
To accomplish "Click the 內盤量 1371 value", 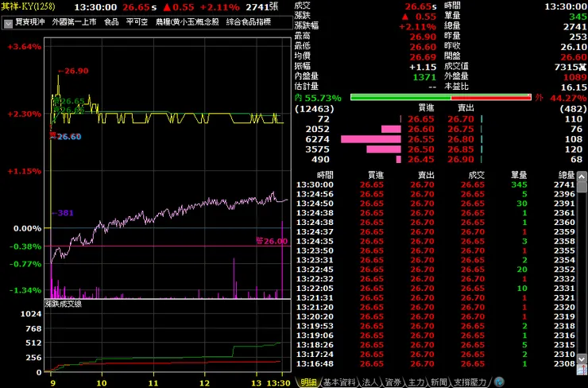I will click(x=424, y=77).
